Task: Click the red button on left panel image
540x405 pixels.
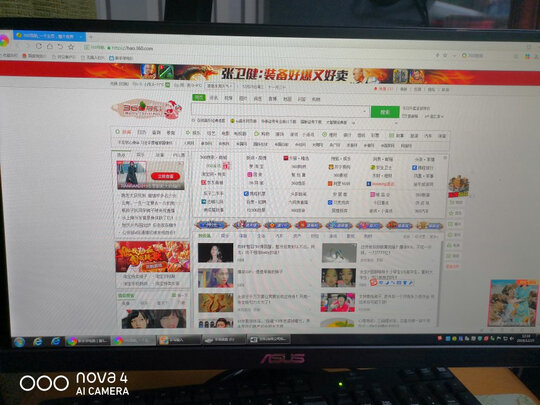Action: pyautogui.click(x=165, y=176)
